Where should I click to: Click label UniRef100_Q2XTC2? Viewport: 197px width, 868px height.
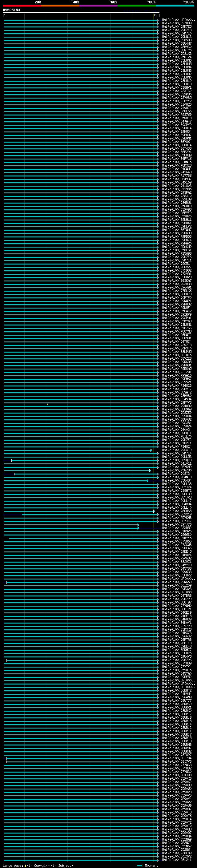(x=177, y=91)
